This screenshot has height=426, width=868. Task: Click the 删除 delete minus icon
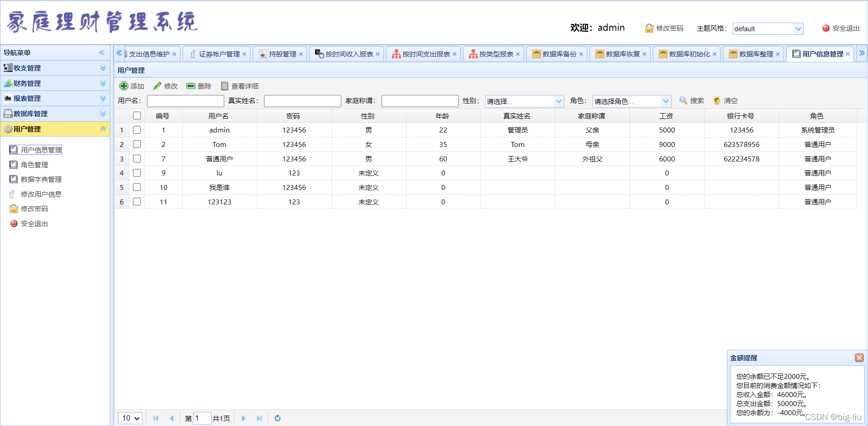click(x=191, y=86)
